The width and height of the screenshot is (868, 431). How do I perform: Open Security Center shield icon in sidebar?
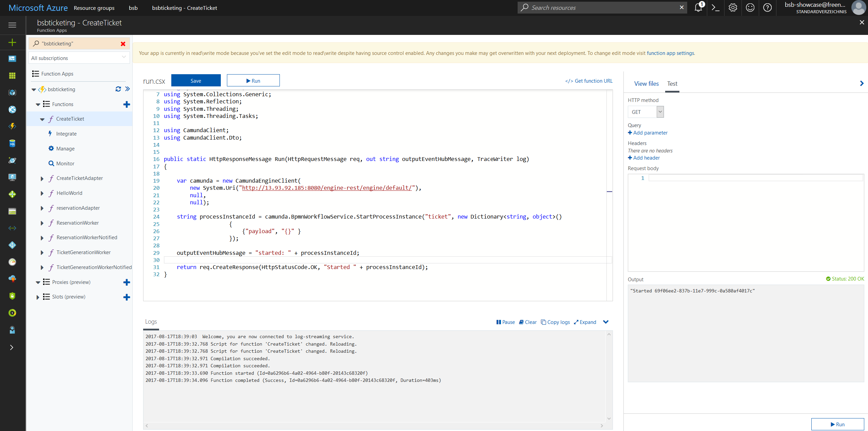(x=12, y=296)
